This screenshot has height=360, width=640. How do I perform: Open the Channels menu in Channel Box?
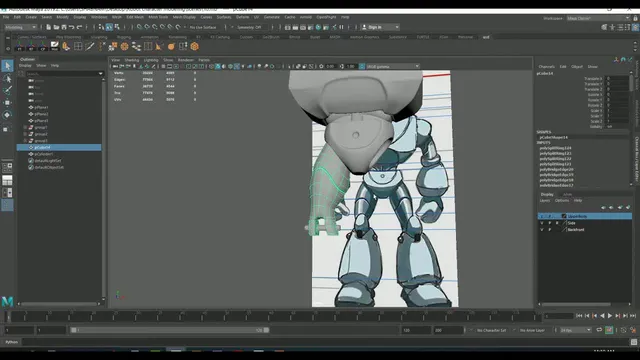547,67
